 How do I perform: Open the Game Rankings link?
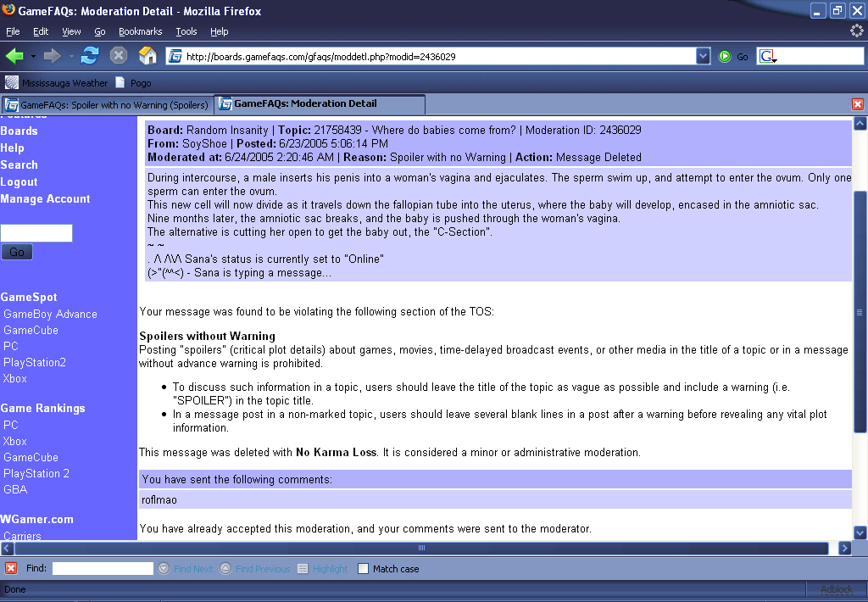(x=42, y=408)
